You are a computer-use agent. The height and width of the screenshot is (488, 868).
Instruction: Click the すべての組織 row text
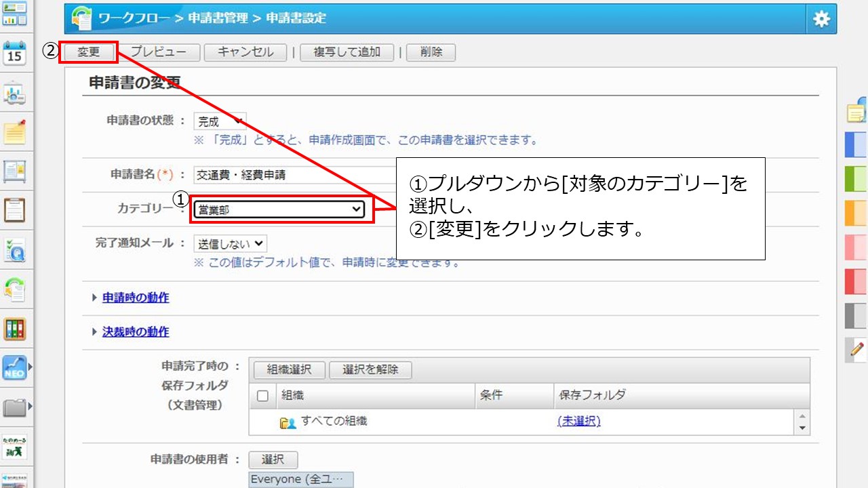pos(334,422)
